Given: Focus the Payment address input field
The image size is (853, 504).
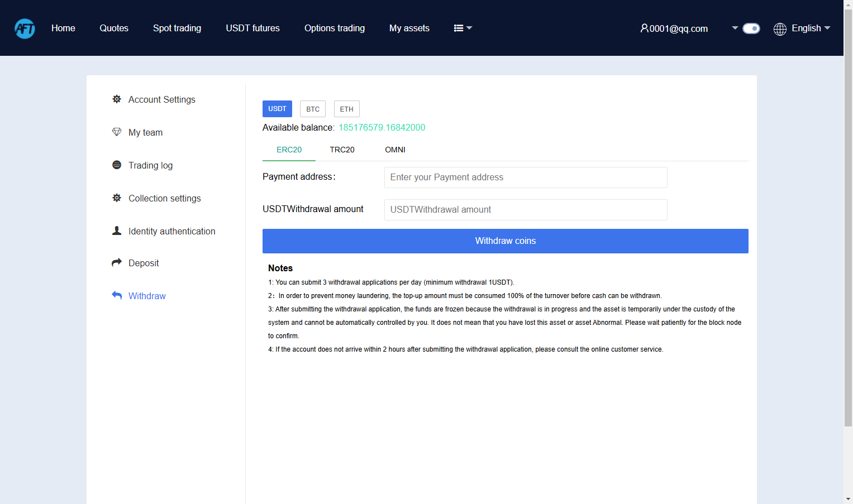Looking at the screenshot, I should tap(526, 177).
